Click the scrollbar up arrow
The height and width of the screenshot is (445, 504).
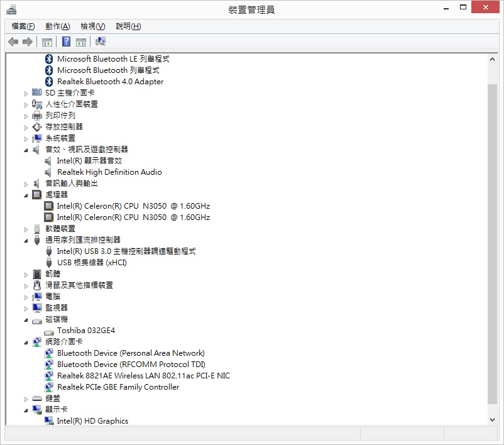492,59
